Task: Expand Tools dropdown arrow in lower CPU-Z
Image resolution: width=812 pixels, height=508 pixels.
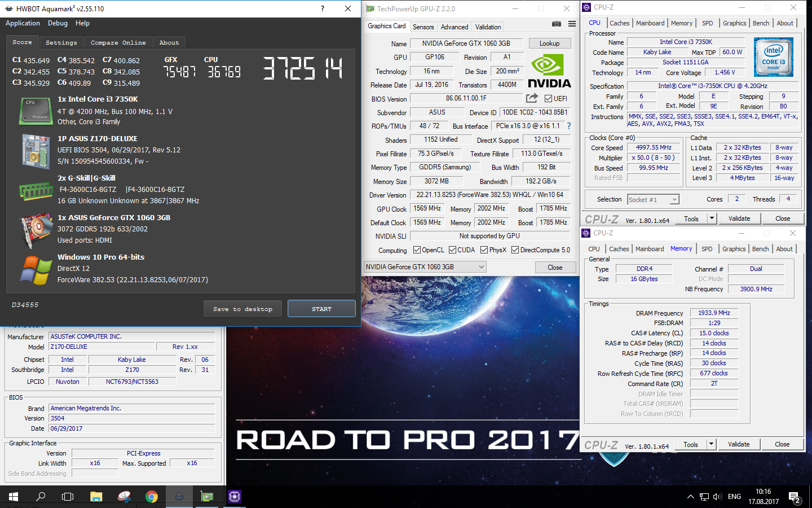Action: pyautogui.click(x=712, y=444)
